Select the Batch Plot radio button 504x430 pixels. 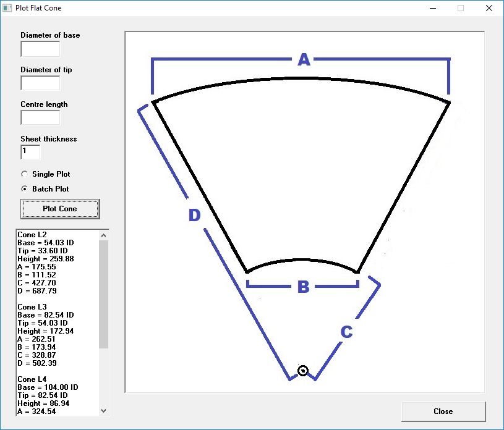[25, 189]
